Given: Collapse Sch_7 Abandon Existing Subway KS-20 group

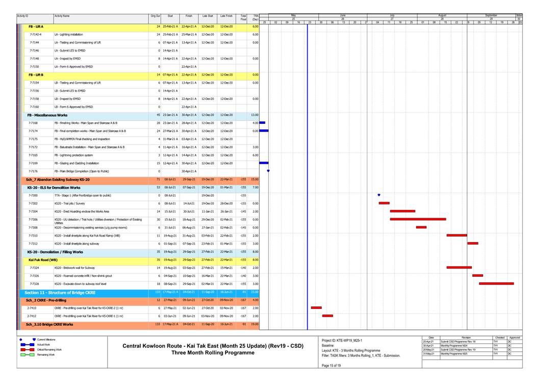Looking at the screenshot, I should pyautogui.click(x=57, y=179).
